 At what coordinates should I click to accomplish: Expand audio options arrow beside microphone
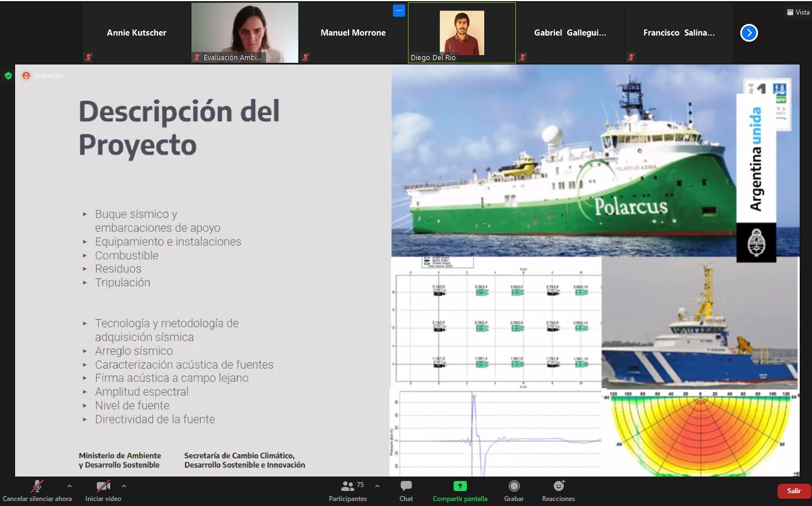pos(70,486)
